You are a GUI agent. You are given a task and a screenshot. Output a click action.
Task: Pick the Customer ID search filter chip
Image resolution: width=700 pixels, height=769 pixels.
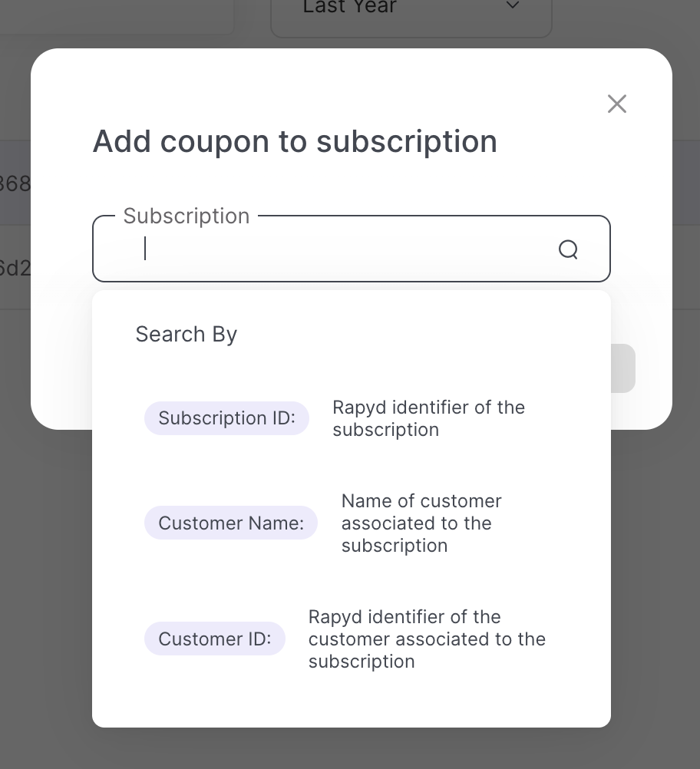215,639
